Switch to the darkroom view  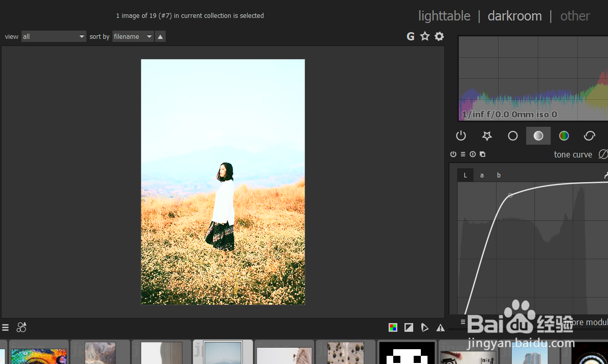[514, 16]
